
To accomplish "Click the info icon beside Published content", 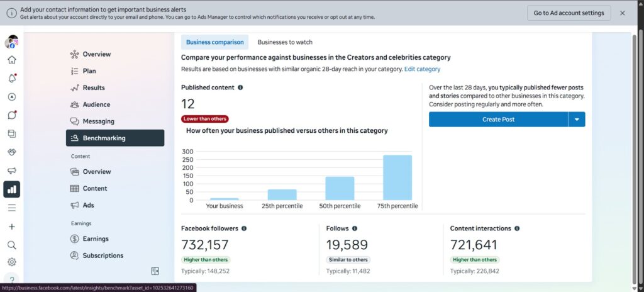I will point(240,87).
